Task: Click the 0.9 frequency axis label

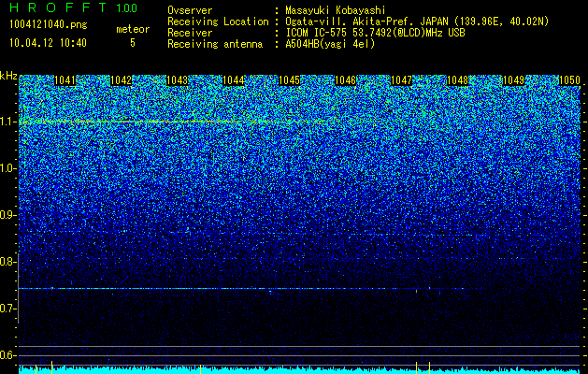Action: click(x=7, y=215)
